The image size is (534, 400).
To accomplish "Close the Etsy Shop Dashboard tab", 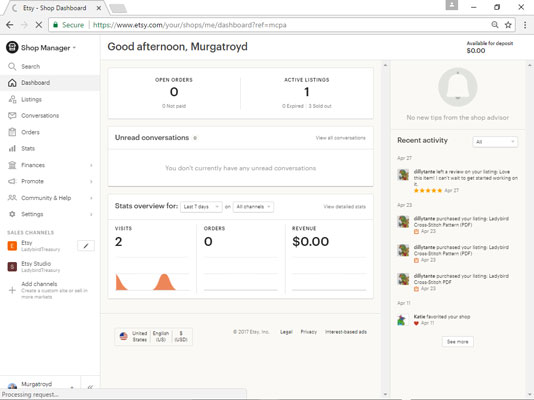I will pyautogui.click(x=99, y=8).
